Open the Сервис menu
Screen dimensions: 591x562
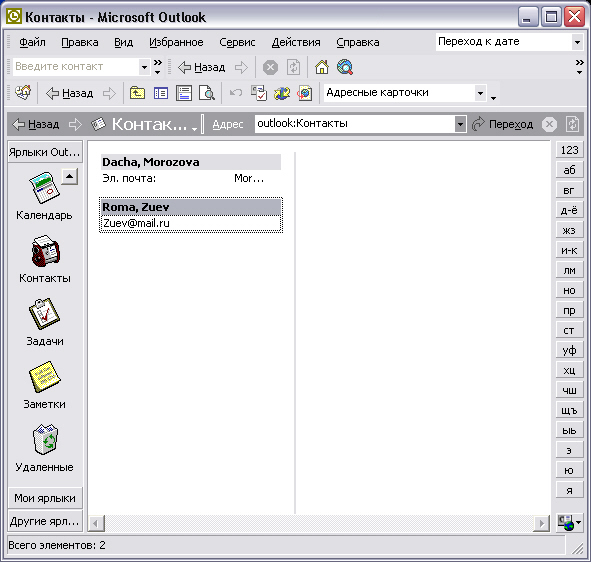pos(237,42)
